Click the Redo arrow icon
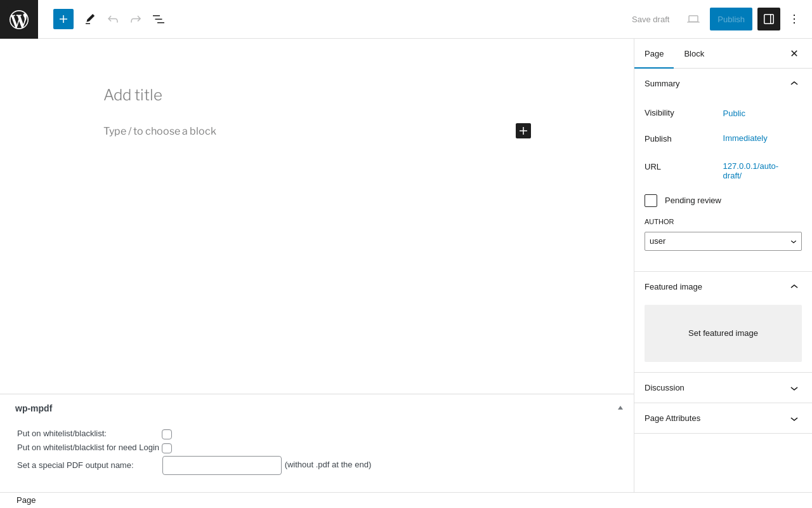812x508 pixels. [x=136, y=19]
